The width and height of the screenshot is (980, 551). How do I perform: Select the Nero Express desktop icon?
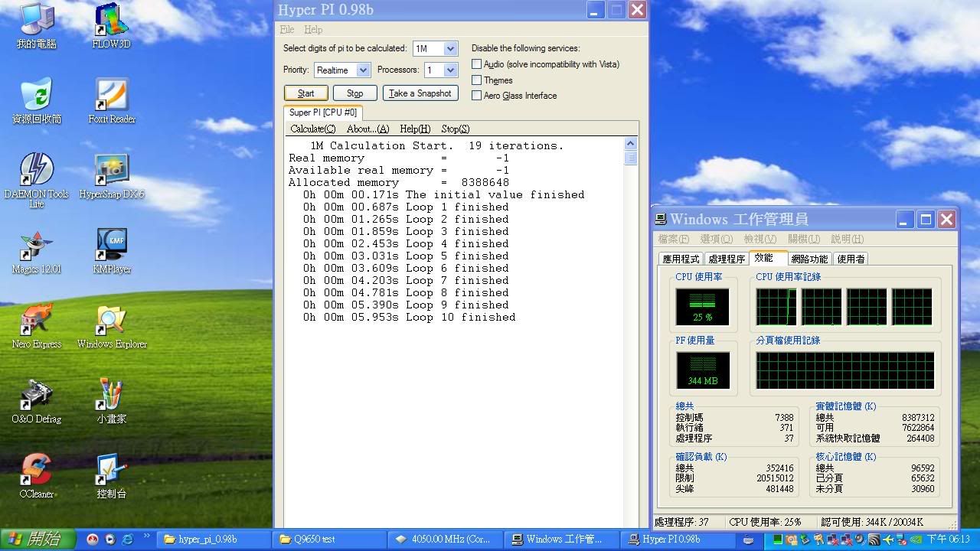(37, 325)
